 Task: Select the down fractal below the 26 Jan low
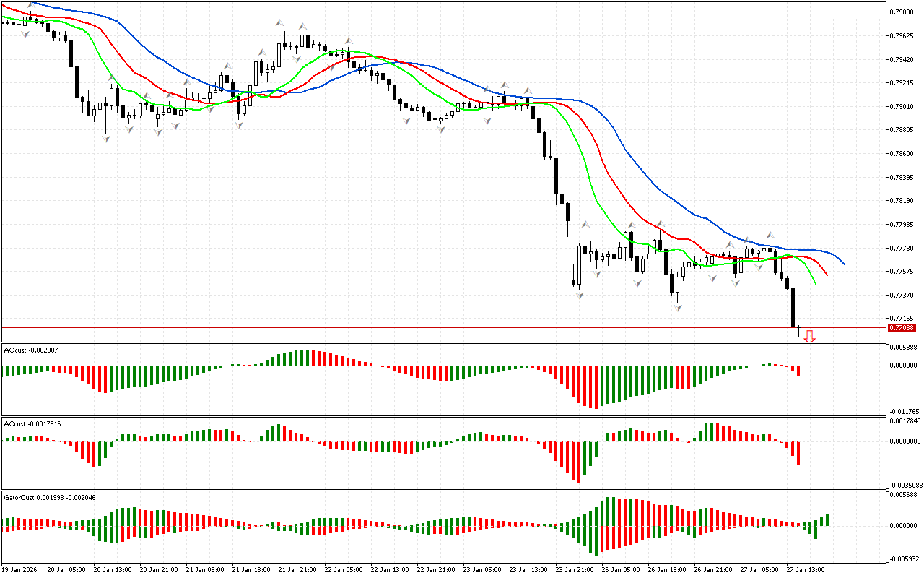point(677,308)
